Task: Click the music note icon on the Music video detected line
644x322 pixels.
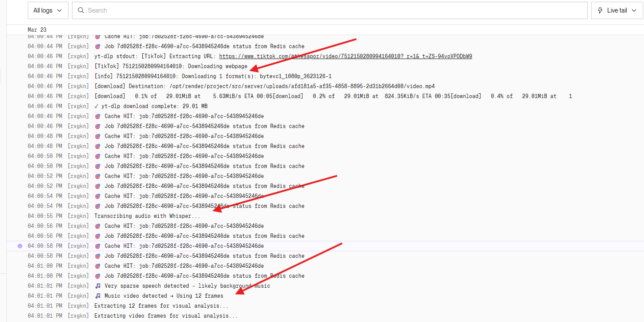Action: tap(98, 296)
